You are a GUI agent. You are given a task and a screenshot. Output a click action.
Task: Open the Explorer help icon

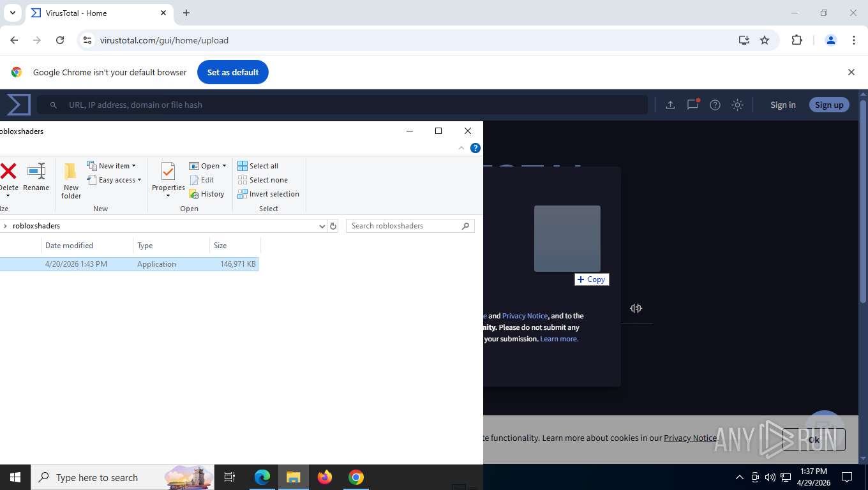tap(475, 148)
